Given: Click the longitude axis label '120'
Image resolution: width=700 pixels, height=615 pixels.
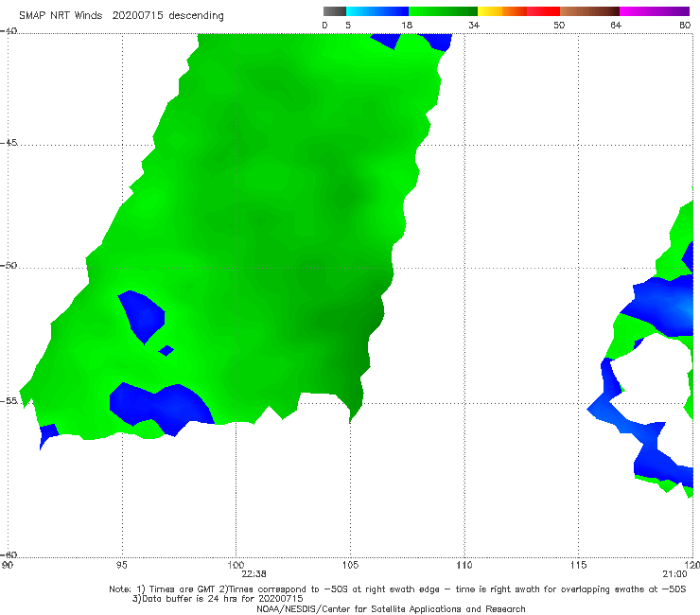Looking at the screenshot, I should click(692, 566).
